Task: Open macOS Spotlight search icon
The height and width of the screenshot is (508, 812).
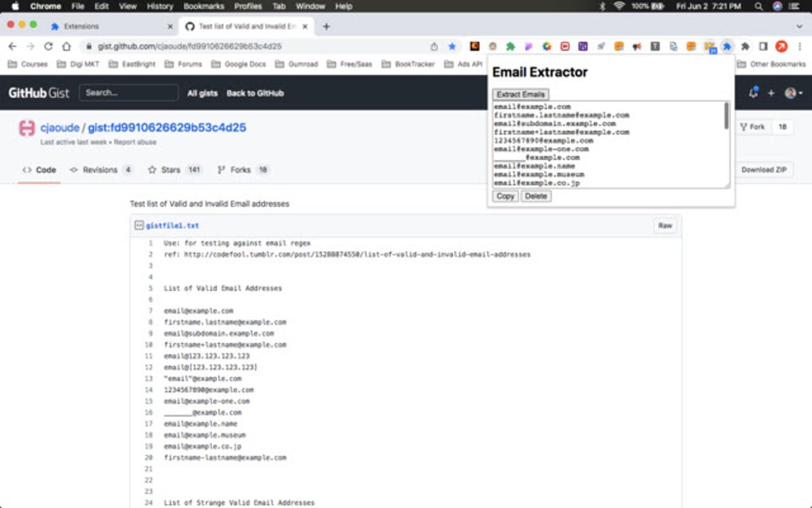Action: tap(759, 6)
